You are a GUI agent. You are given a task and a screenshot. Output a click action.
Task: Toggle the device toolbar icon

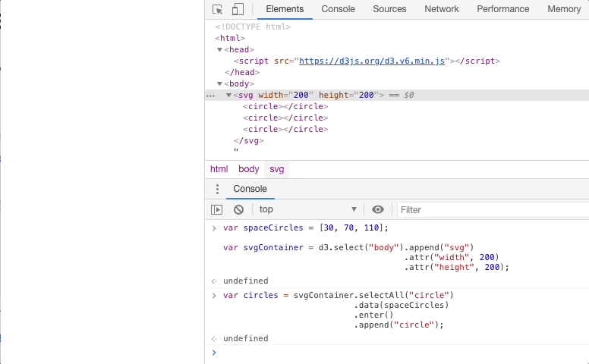238,9
